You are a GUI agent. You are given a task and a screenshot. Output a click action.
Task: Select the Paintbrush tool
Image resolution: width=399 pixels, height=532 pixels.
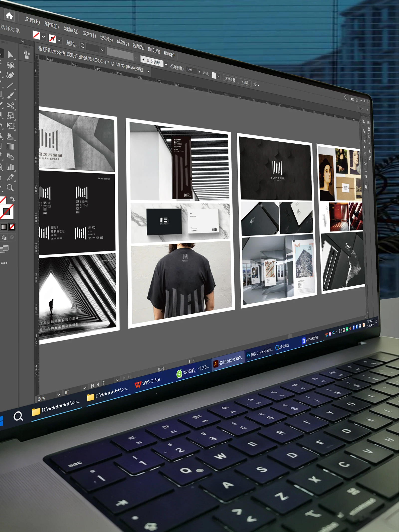pos(10,96)
